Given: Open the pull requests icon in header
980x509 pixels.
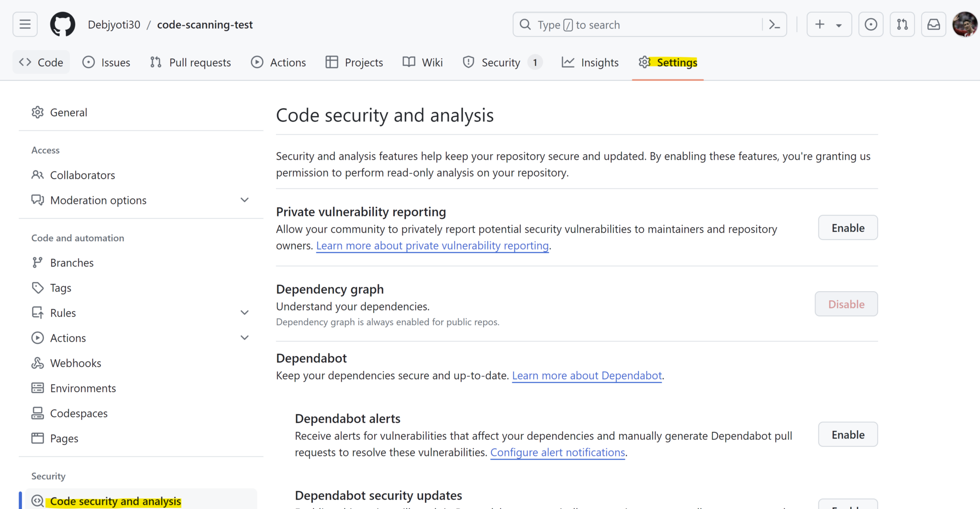Looking at the screenshot, I should [x=902, y=24].
